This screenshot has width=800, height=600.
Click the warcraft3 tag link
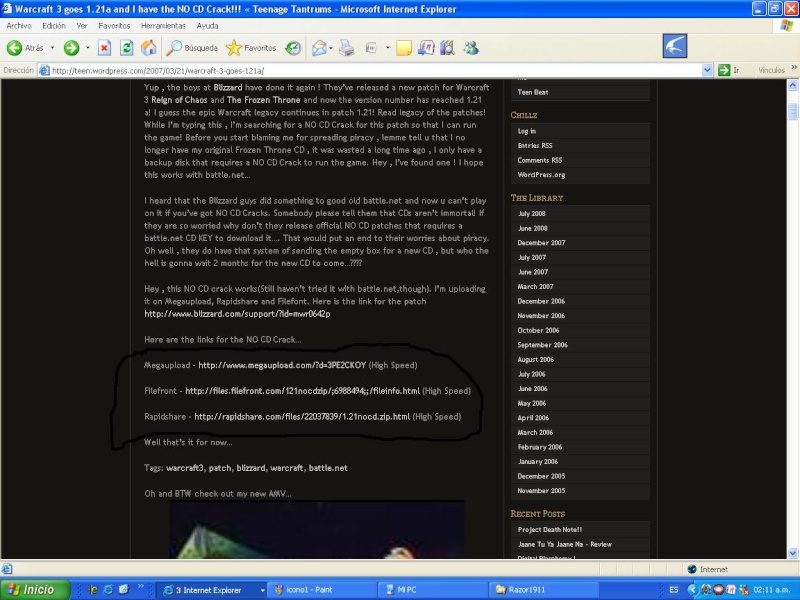(185, 468)
